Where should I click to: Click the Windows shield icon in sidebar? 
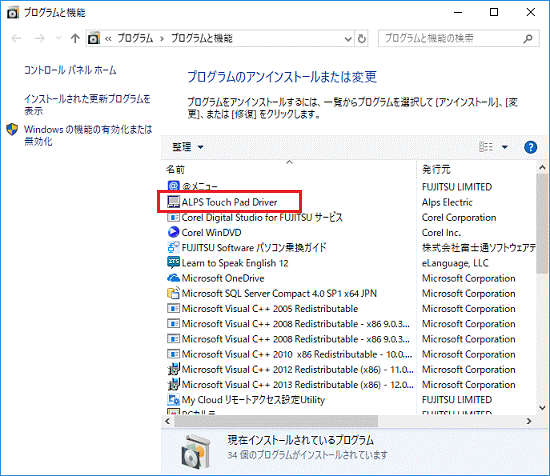click(12, 129)
